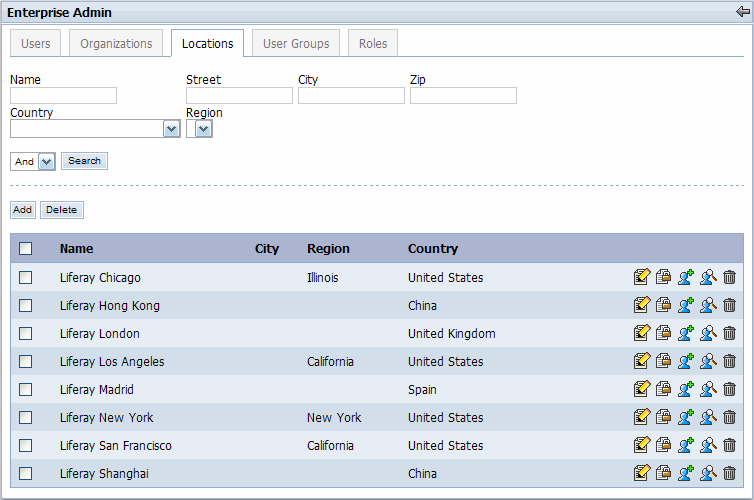Focus the Name input field
This screenshot has width=754, height=500.
(63, 96)
